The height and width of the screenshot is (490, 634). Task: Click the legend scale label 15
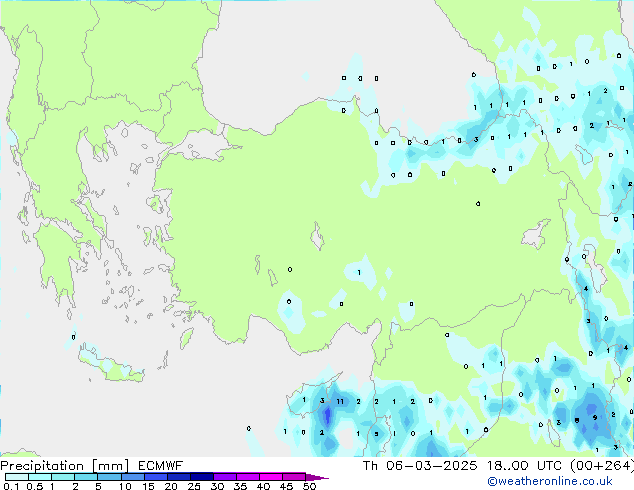(x=148, y=486)
